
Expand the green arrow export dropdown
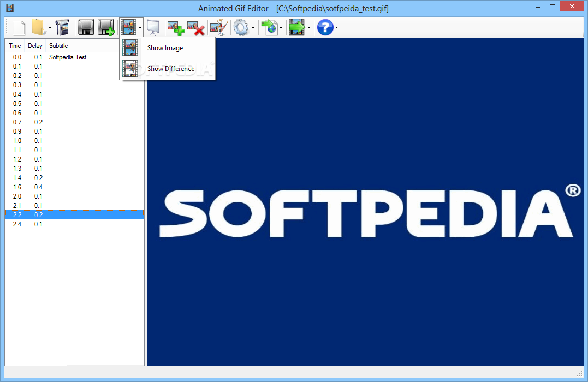tap(308, 28)
